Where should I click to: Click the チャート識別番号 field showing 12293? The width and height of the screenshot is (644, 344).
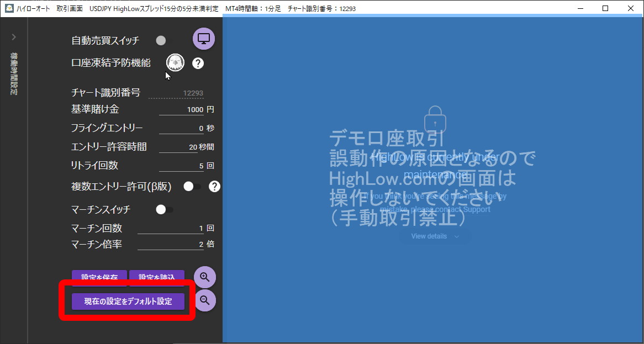tap(176, 93)
